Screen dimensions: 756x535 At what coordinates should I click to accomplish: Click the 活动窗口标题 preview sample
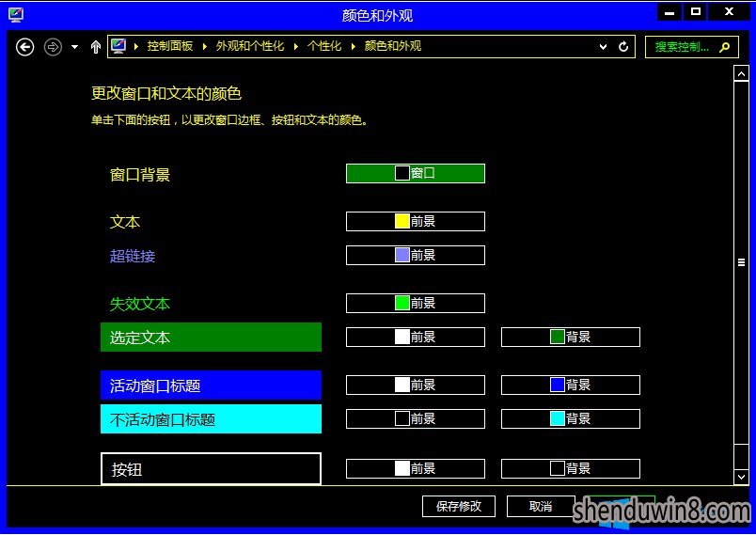pyautogui.click(x=211, y=386)
